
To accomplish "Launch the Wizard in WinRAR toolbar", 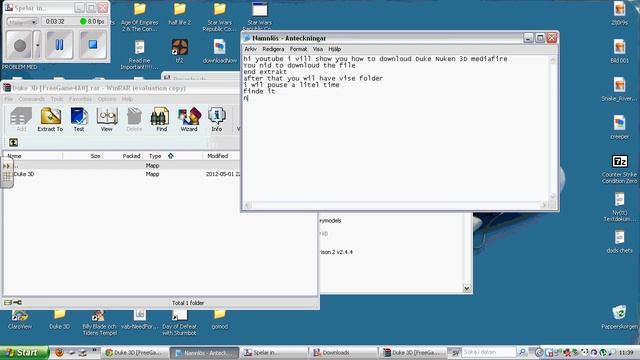I will point(189,119).
